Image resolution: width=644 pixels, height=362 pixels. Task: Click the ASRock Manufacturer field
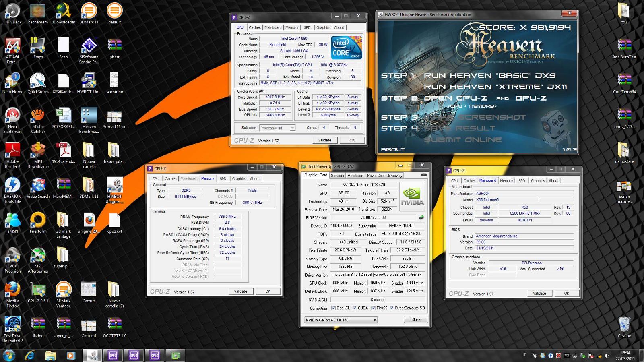point(524,193)
